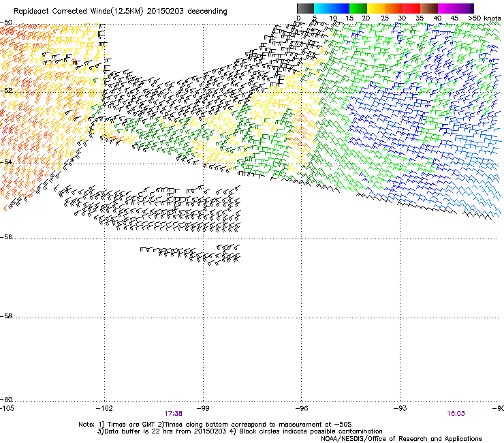Click the '-56' latitude axis label
Viewport: 504px width, 443px height.
(x=6, y=237)
